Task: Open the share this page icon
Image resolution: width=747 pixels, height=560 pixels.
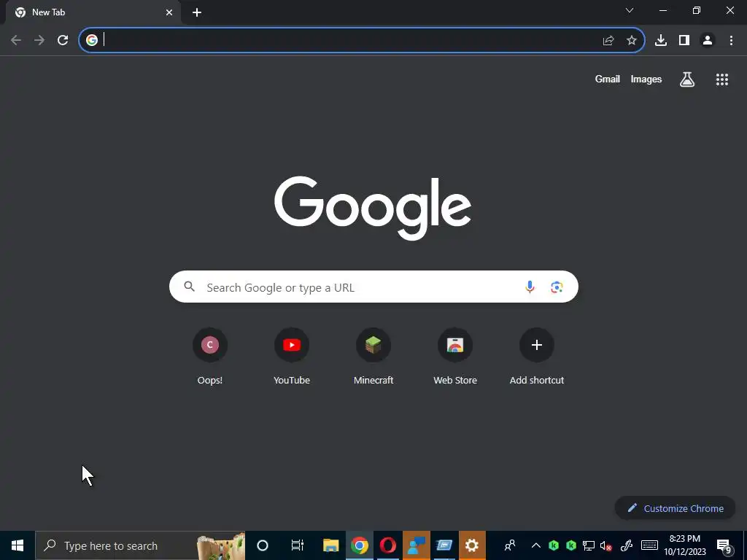Action: [608, 41]
